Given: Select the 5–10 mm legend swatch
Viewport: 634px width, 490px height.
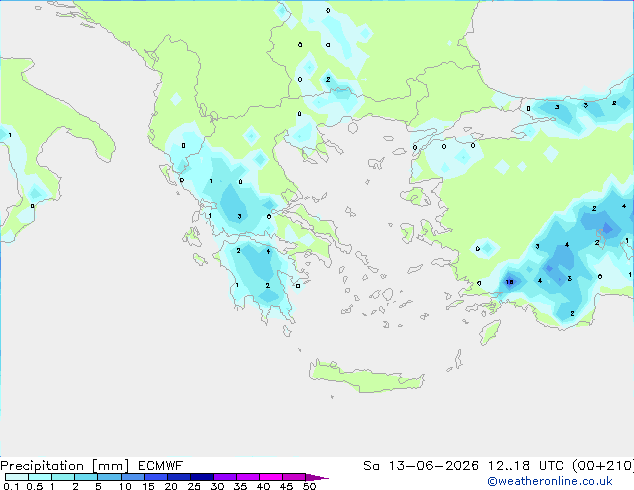Looking at the screenshot, I should tap(109, 477).
